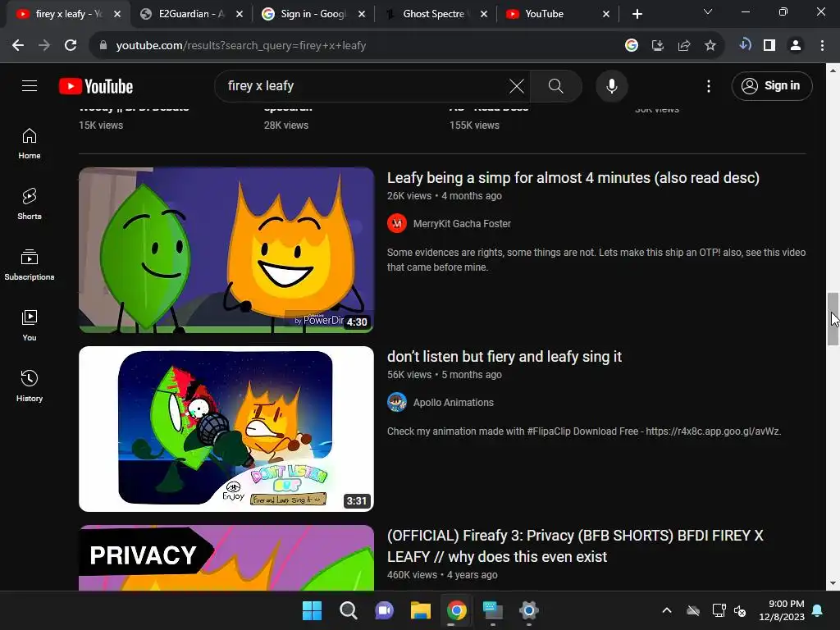The width and height of the screenshot is (840, 630).
Task: Open Shorts in sidebar
Action: [30, 204]
